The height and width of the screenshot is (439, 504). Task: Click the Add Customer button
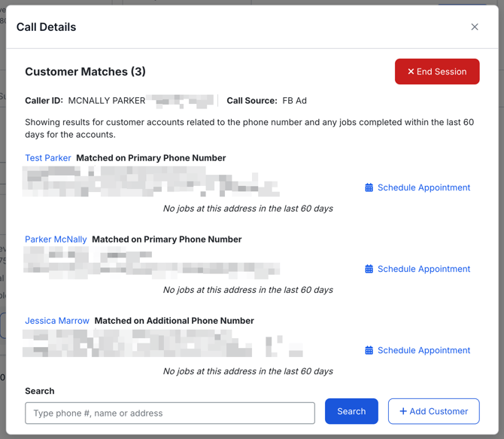pos(434,411)
